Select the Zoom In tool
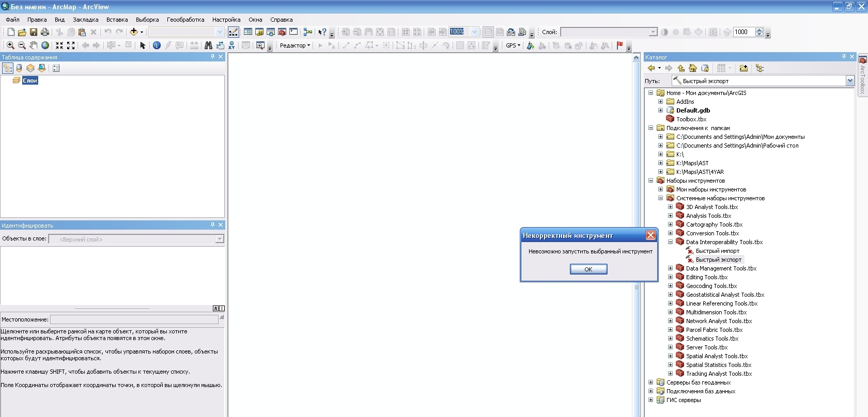 point(10,45)
